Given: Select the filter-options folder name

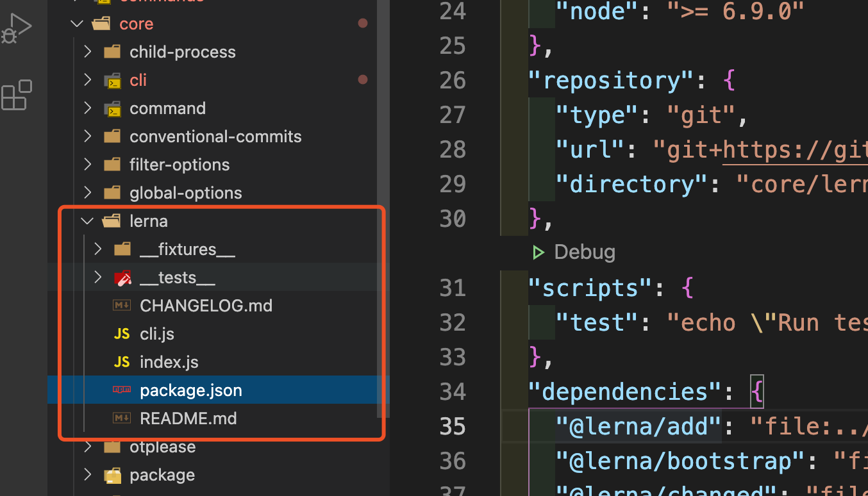Looking at the screenshot, I should coord(179,165).
